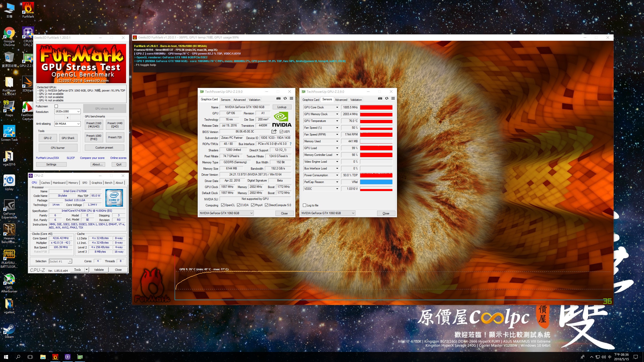Run Preset:1080 (FHD) benchmark
Image resolution: width=644 pixels, height=362 pixels.
94,137
